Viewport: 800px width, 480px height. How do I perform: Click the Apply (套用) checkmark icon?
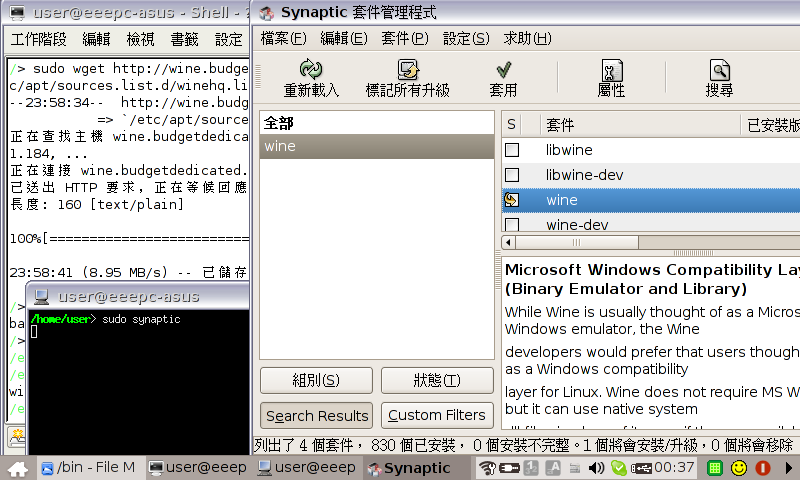(x=504, y=69)
